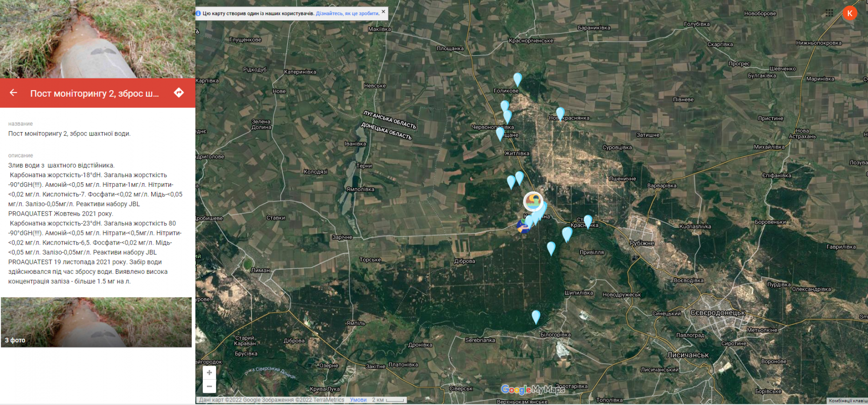Open the Умови terms link
This screenshot has height=405, width=868.
coord(358,400)
